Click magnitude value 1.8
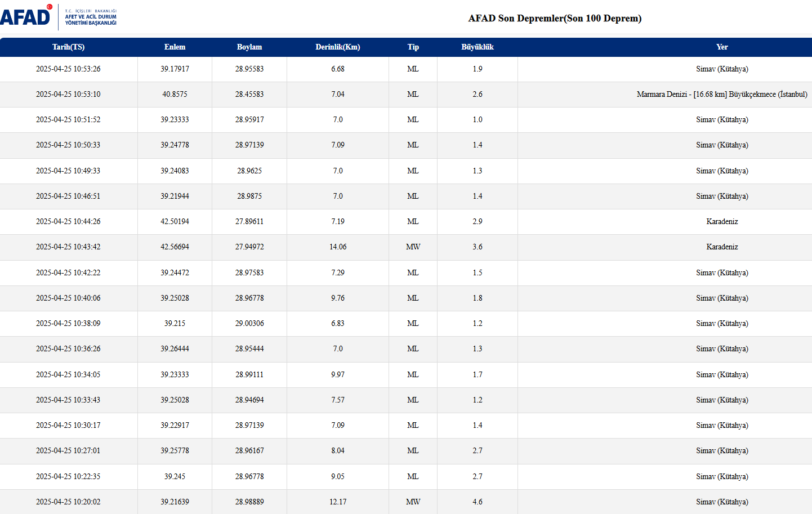 478,298
